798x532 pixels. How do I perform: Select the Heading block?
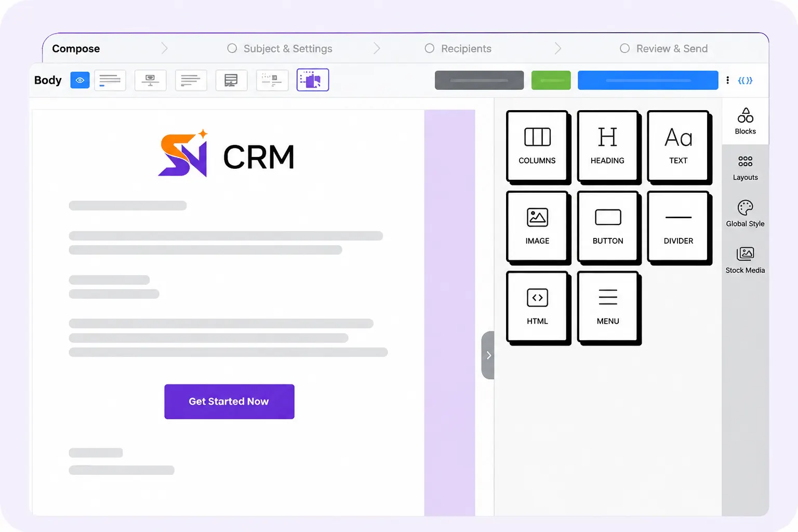pos(608,146)
